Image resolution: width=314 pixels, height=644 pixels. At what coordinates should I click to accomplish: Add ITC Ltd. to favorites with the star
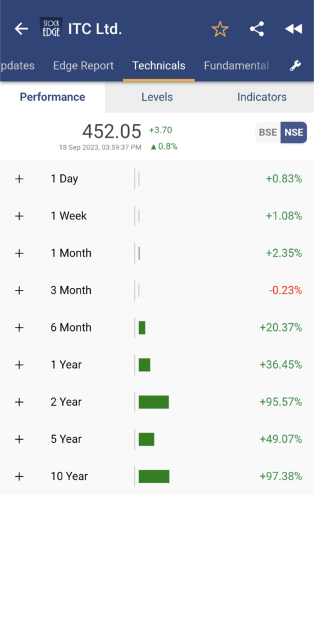click(220, 29)
